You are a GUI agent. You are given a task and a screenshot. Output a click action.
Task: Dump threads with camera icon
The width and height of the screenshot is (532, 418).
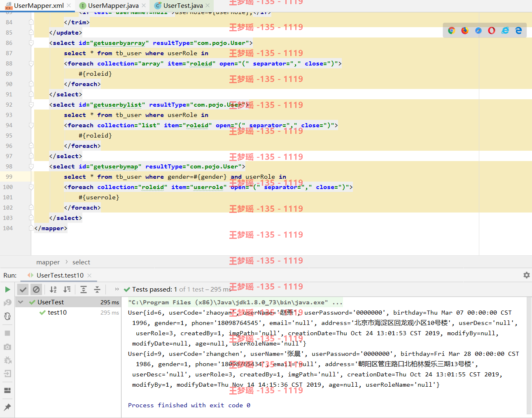click(x=7, y=347)
